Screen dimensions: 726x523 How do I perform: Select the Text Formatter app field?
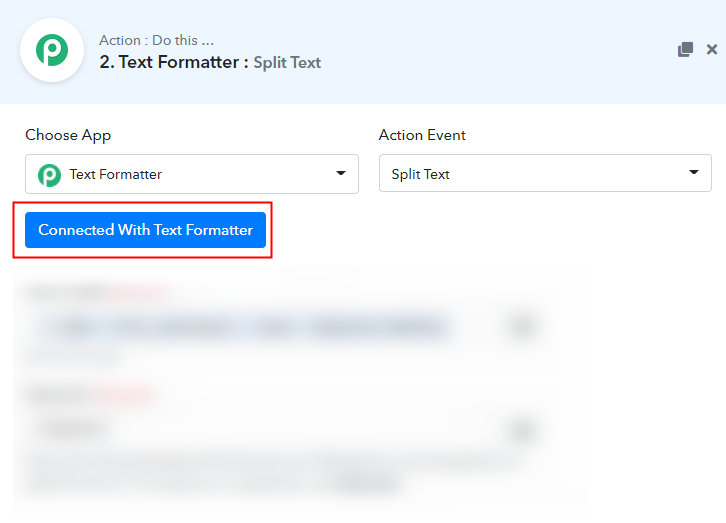point(192,174)
